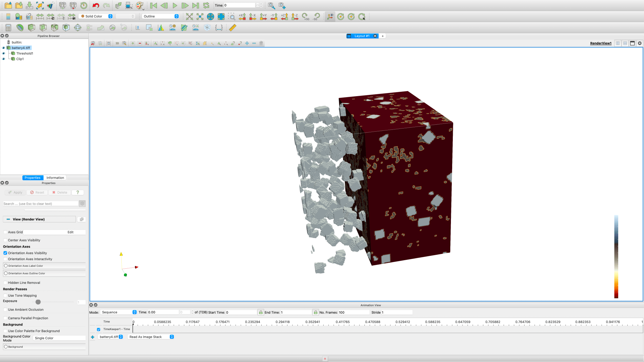Viewport: 644px width, 362px height.
Task: Enable Camera Parallel Projection
Action: click(x=5, y=318)
